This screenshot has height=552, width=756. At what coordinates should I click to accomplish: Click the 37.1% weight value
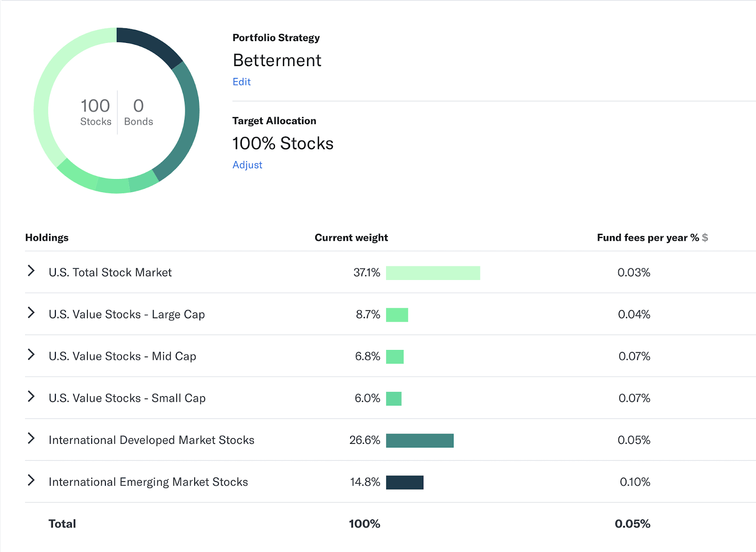pyautogui.click(x=367, y=272)
